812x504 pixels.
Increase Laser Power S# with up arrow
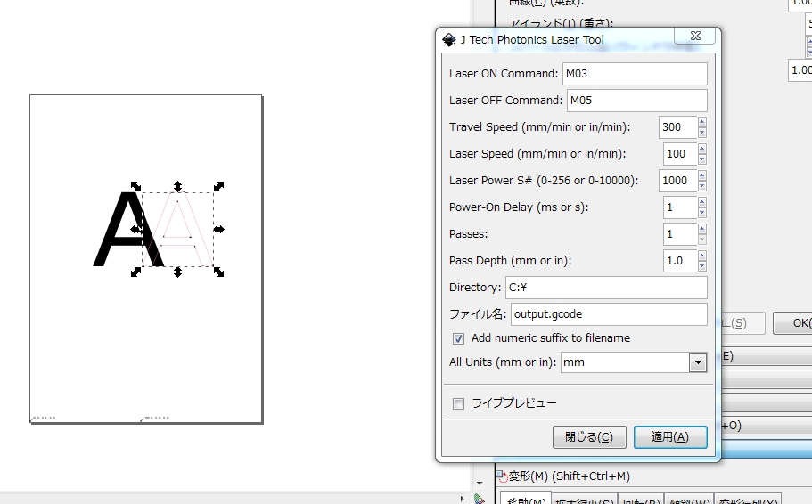[701, 175]
